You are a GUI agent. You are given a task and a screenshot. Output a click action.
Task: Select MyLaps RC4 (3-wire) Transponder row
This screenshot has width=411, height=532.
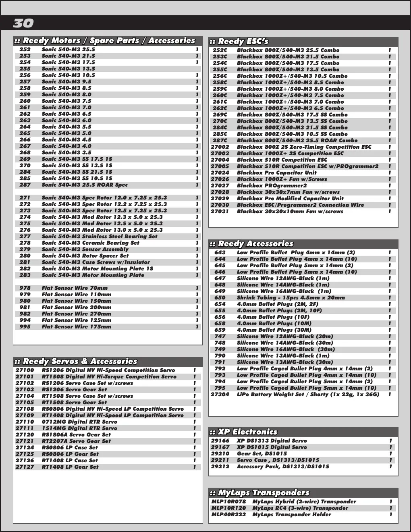pos(303,508)
